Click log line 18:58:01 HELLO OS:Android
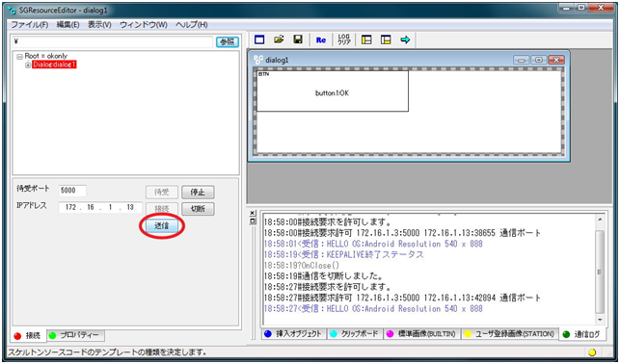The height and width of the screenshot is (364, 620). click(x=373, y=244)
